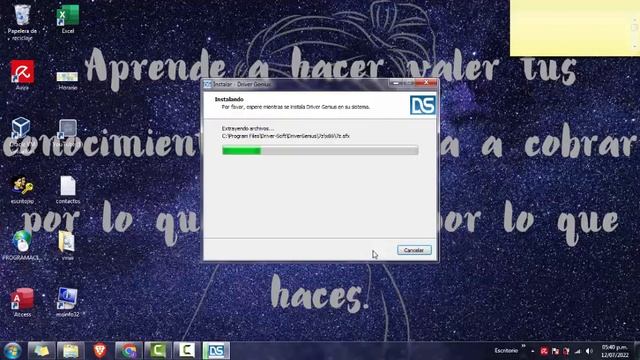
Task: Select the PROGRAMACI... desktop icon
Action: [21, 245]
